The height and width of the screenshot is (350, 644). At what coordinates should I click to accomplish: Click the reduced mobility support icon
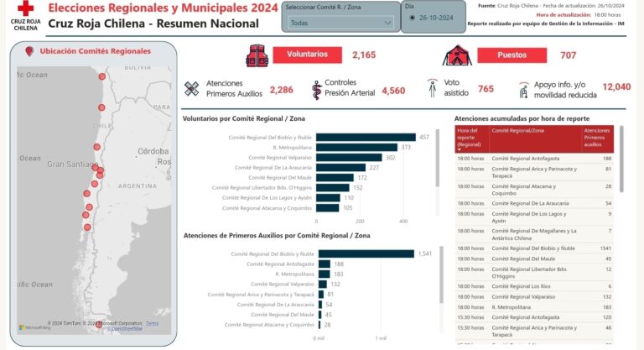click(523, 90)
